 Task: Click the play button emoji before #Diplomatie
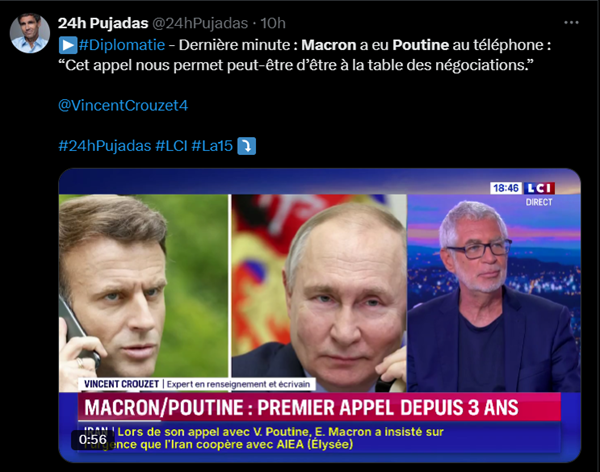[68, 45]
